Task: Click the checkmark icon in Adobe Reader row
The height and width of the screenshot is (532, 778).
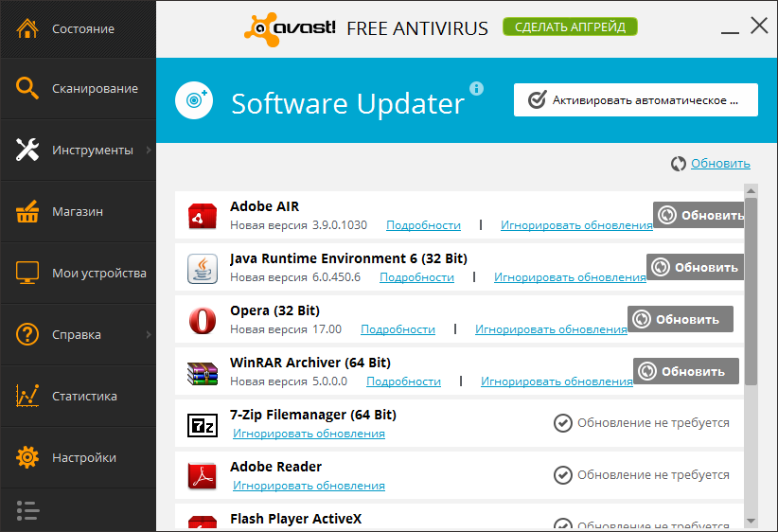Action: [x=562, y=475]
